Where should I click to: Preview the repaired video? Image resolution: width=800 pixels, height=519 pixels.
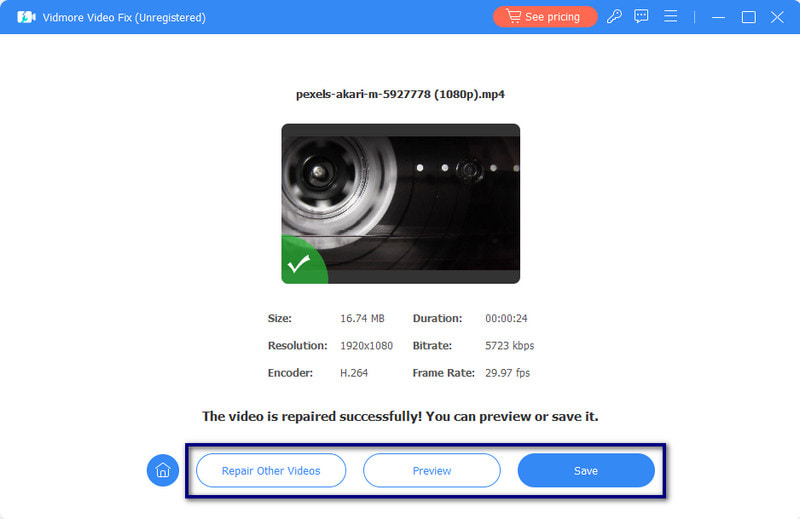(431, 470)
